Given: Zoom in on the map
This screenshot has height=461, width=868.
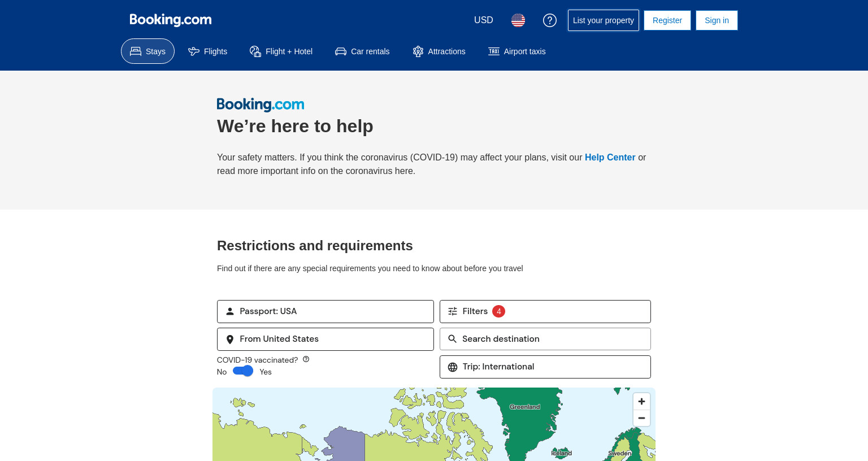Looking at the screenshot, I should (641, 401).
